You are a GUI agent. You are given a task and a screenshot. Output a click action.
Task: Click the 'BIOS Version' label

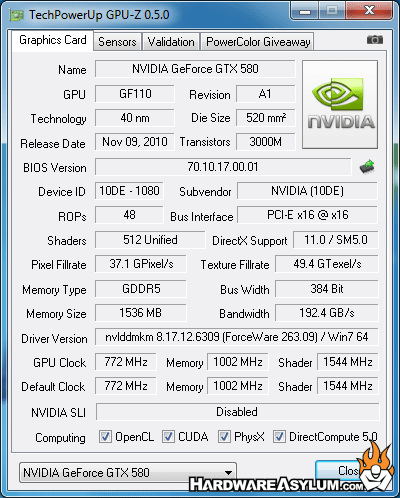click(x=55, y=168)
